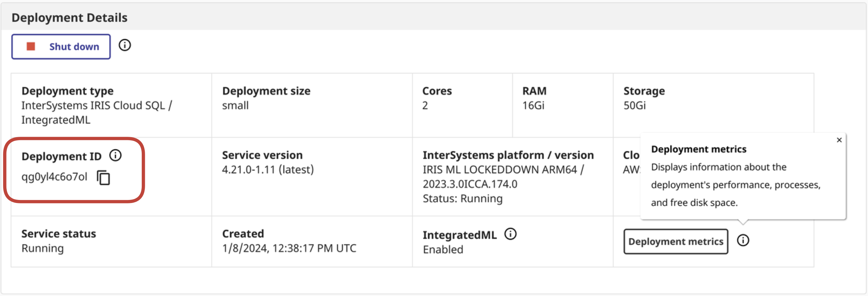Select the service version 4.21.0-1.11 text
The image size is (868, 296).
pos(268,169)
